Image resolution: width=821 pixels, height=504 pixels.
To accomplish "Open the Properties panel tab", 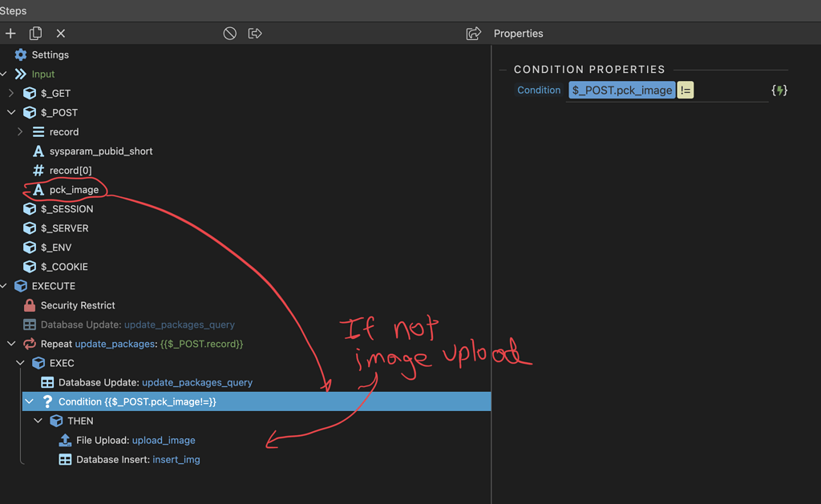I will [x=518, y=33].
